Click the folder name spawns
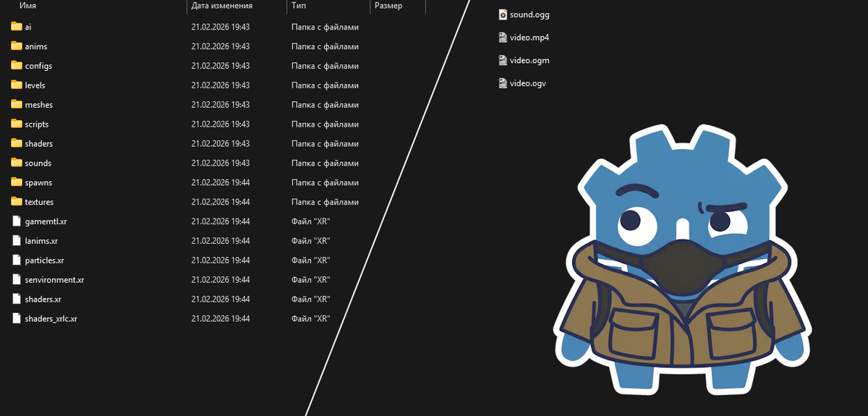The width and height of the screenshot is (868, 416). (x=38, y=183)
